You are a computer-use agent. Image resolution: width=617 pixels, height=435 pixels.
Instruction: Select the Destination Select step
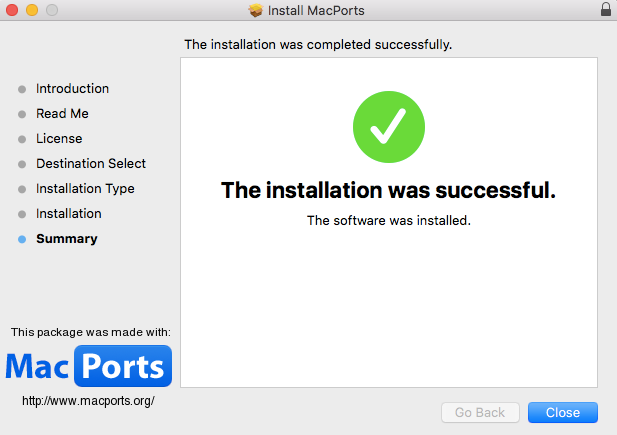[91, 163]
